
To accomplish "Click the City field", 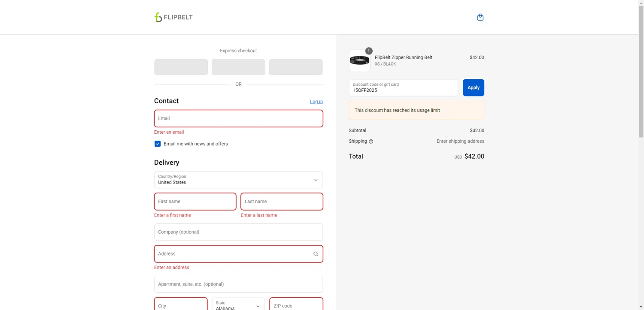I will pyautogui.click(x=181, y=304).
